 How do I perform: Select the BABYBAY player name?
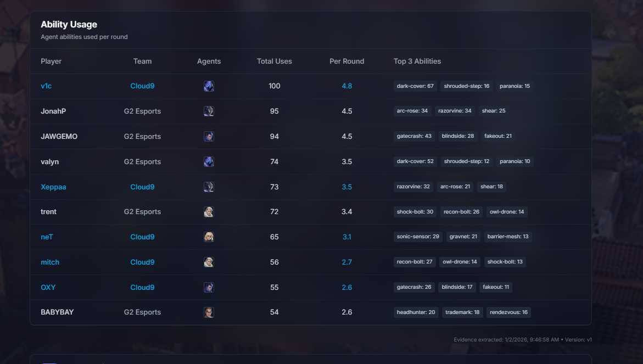pos(57,312)
